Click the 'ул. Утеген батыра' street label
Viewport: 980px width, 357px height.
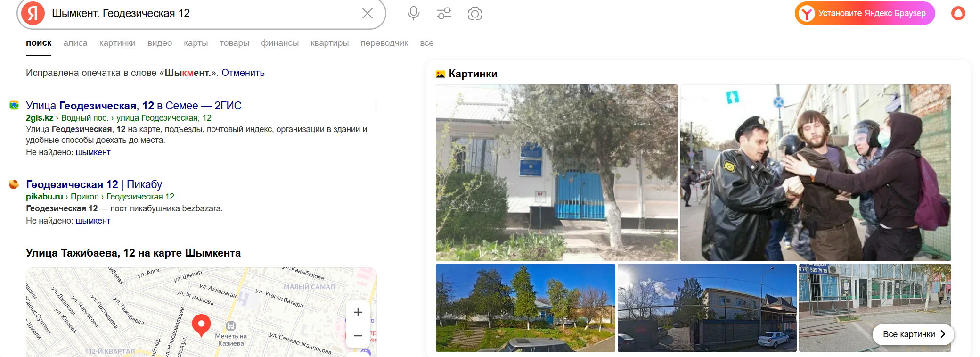279,298
